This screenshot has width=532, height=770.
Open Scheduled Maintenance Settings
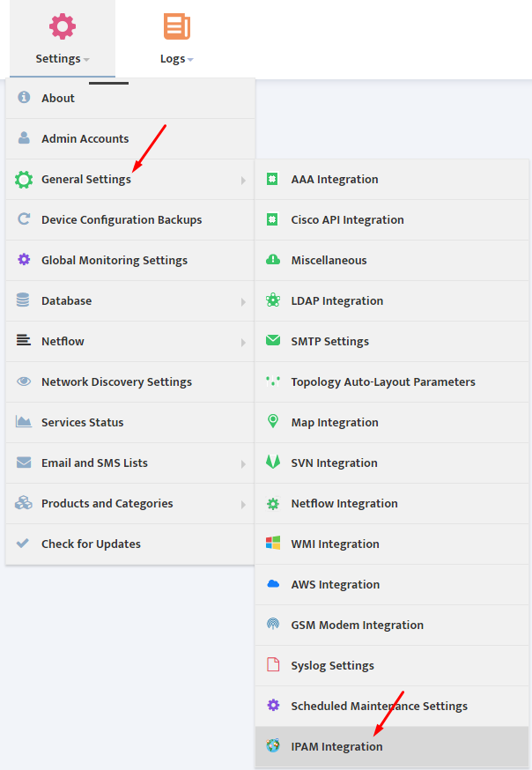tap(392, 707)
